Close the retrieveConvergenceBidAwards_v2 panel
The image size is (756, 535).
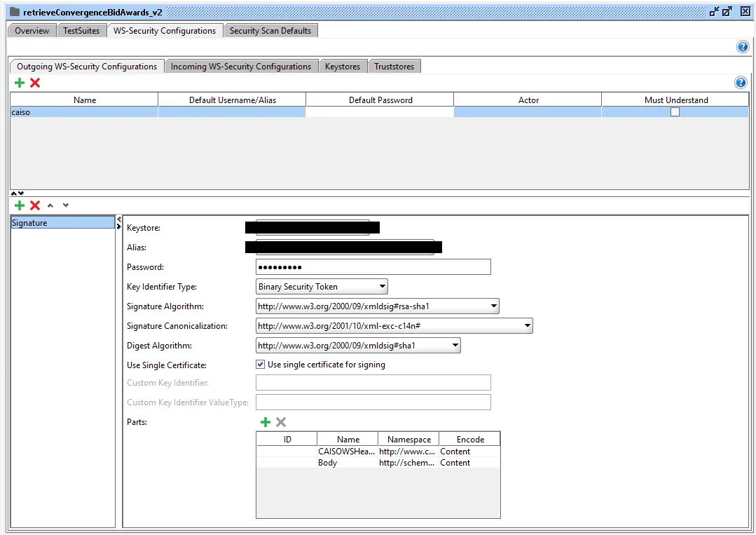coord(745,12)
